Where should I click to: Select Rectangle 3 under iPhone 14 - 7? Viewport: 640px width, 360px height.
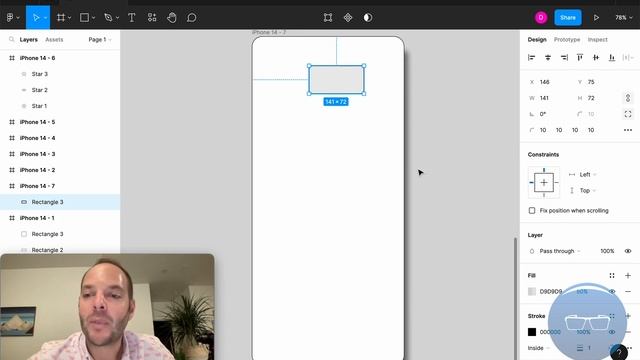60,202
